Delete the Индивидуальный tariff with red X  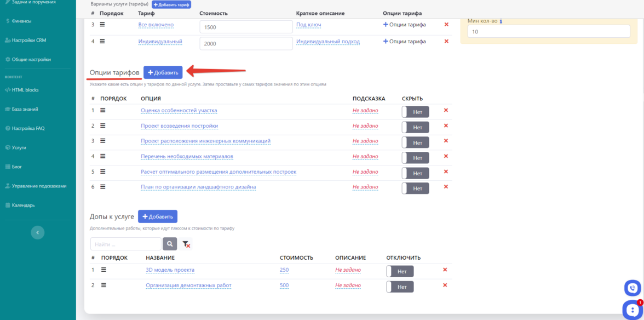tap(446, 41)
